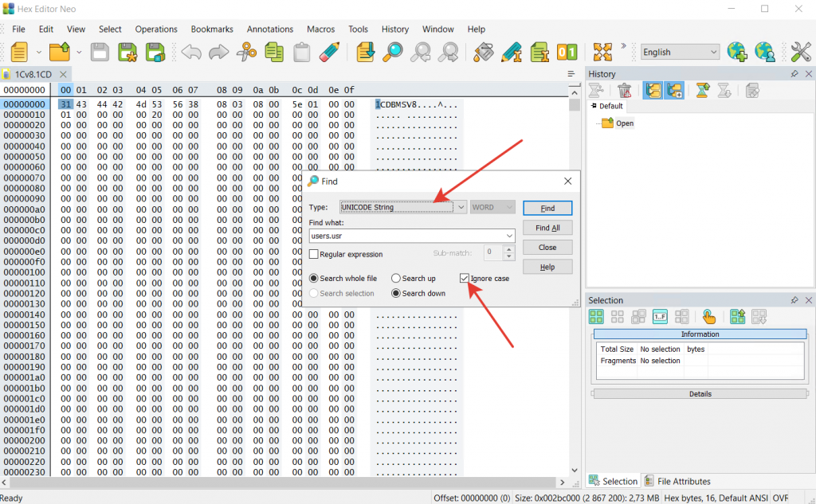This screenshot has height=504, width=816.
Task: Switch to the File Attributes tab
Action: pyautogui.click(x=677, y=481)
